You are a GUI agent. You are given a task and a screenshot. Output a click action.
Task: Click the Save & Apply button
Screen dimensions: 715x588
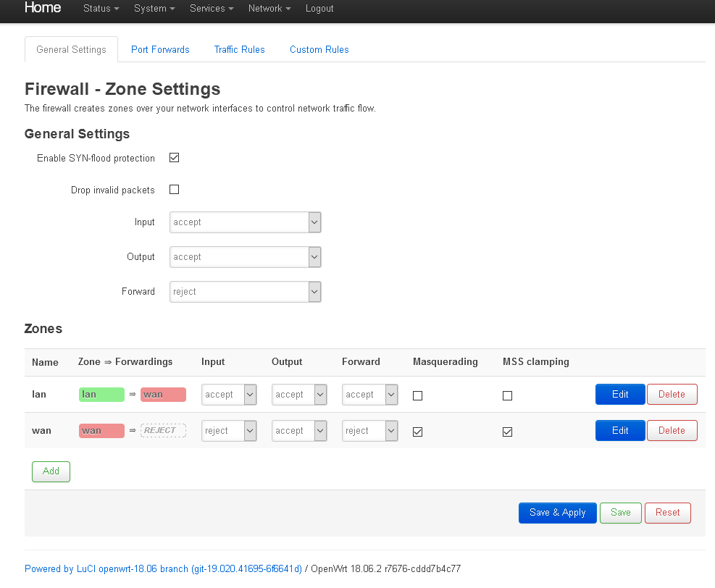pyautogui.click(x=557, y=513)
